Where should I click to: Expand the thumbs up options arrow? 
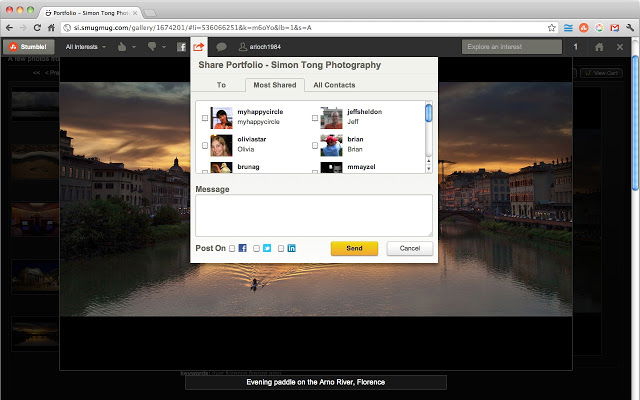click(x=134, y=47)
